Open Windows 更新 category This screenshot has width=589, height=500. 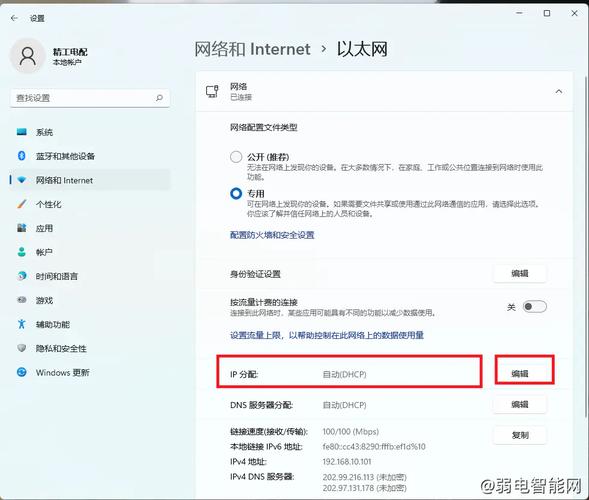click(89, 372)
